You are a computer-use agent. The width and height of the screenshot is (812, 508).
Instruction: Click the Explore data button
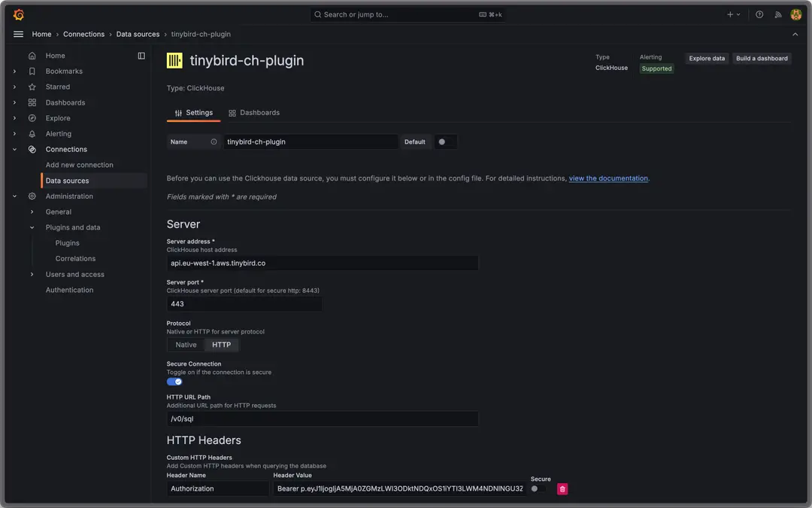click(706, 58)
